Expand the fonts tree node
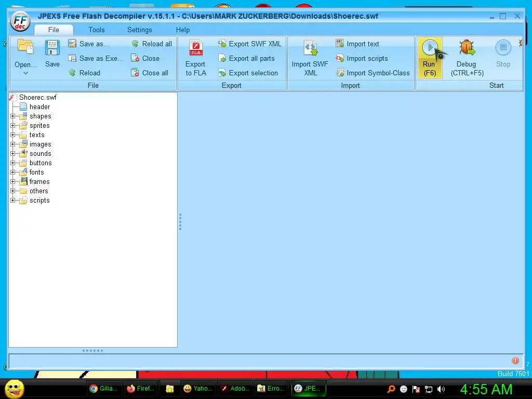Viewport: 532px width, 399px height. (12, 172)
